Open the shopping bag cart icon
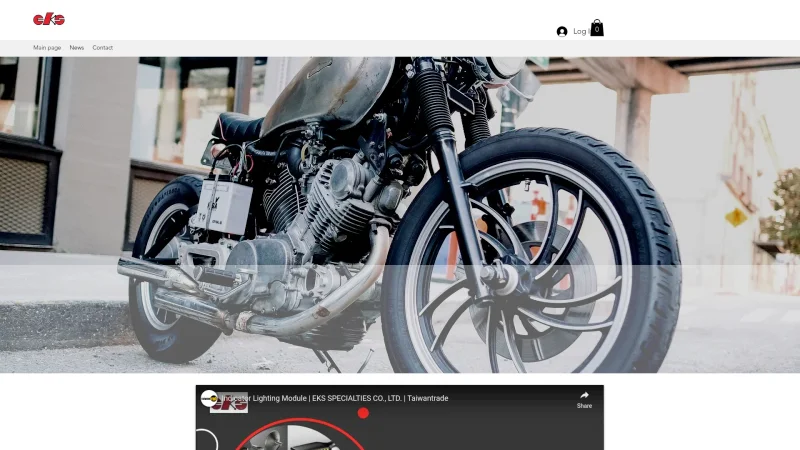 (597, 28)
